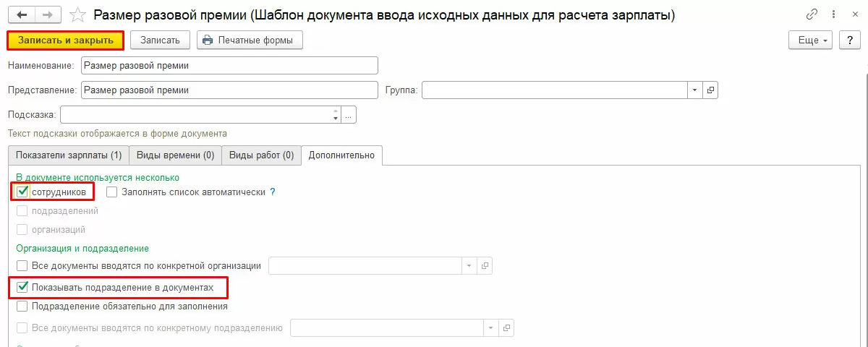Expand the organization dropdown arrow
Image resolution: width=868 pixels, height=347 pixels.
[x=469, y=265]
